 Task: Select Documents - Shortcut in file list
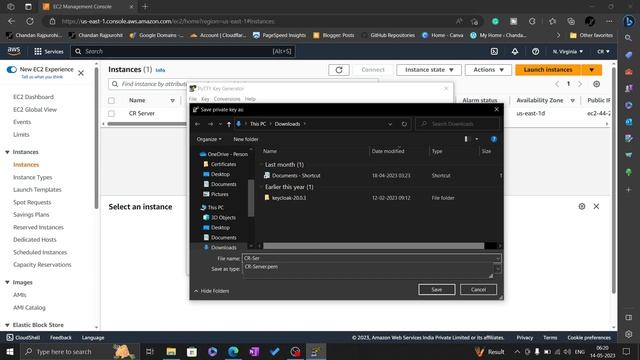point(296,176)
